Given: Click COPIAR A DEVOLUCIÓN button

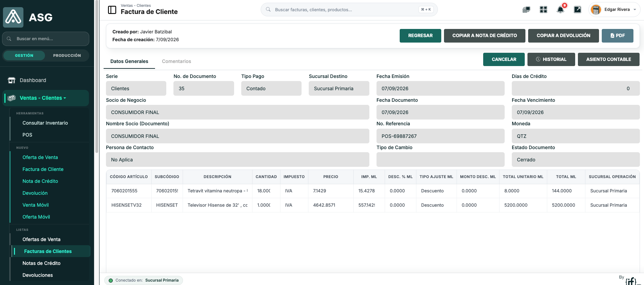Looking at the screenshot, I should tap(564, 36).
